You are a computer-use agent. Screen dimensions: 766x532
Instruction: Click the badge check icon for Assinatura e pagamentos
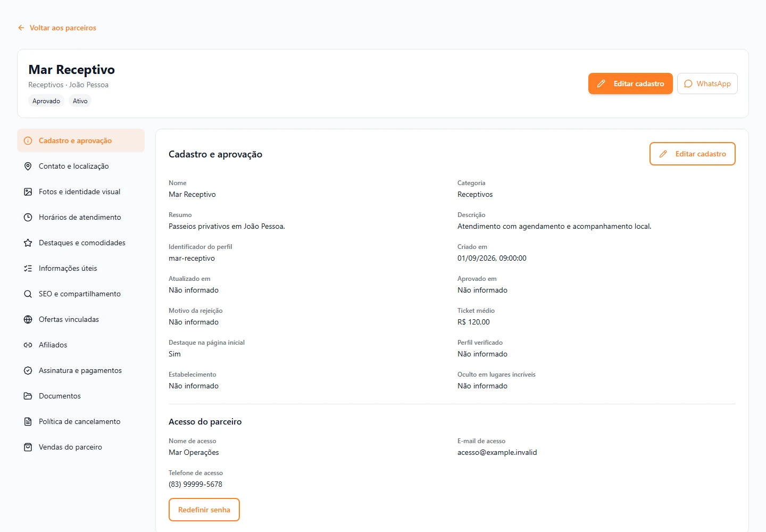click(x=28, y=371)
